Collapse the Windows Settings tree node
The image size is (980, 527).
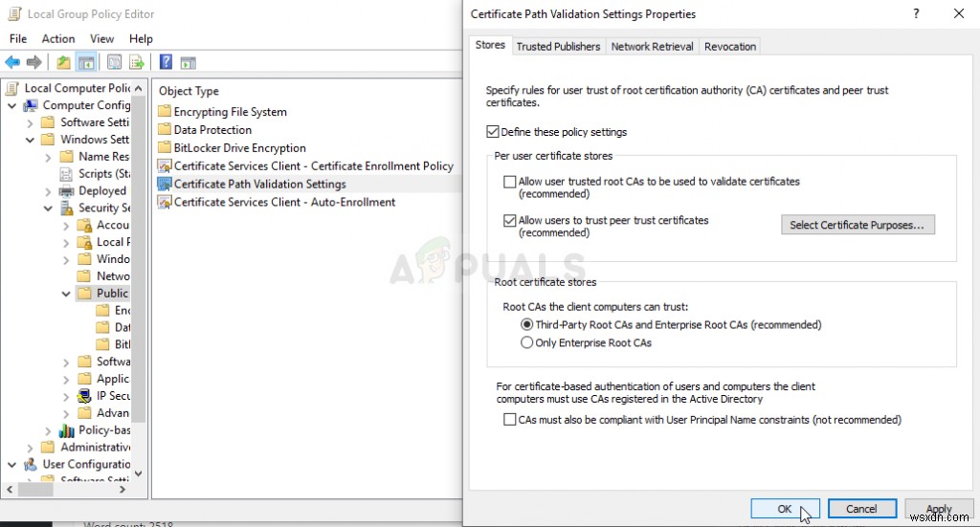[30, 140]
